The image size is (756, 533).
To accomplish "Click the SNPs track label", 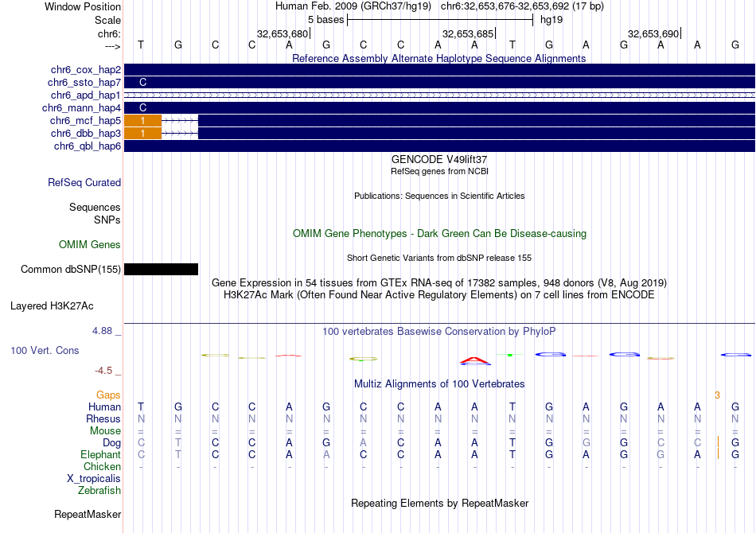I will click(107, 220).
